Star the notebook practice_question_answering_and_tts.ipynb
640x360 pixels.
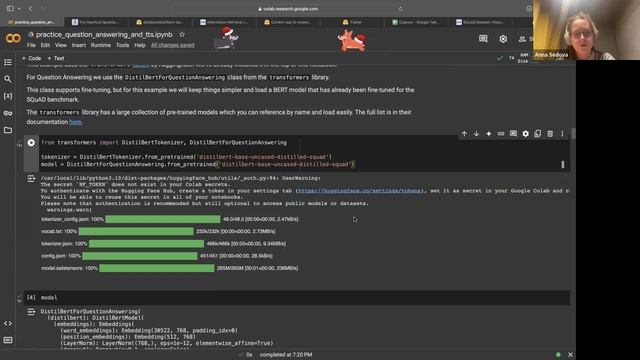[182, 35]
